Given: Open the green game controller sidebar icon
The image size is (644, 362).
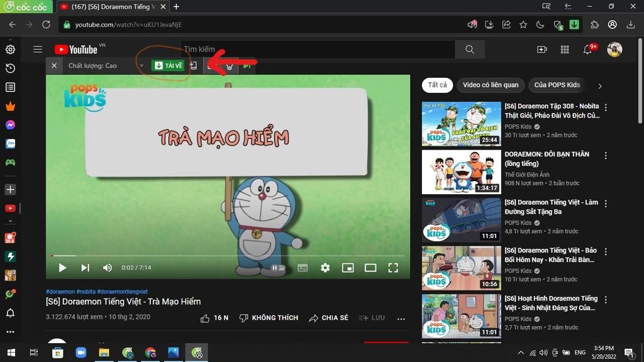Looking at the screenshot, I should point(10,163).
